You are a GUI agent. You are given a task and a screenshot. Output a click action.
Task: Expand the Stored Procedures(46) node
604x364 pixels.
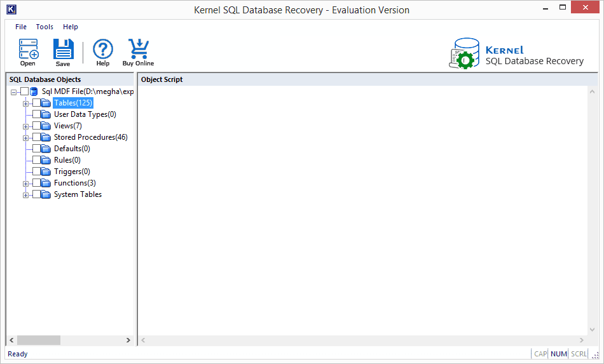coord(26,138)
